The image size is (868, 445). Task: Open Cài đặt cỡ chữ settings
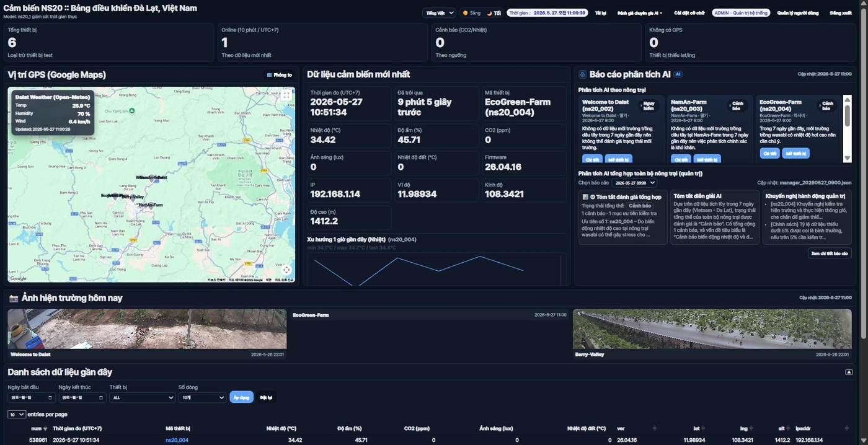coord(689,12)
